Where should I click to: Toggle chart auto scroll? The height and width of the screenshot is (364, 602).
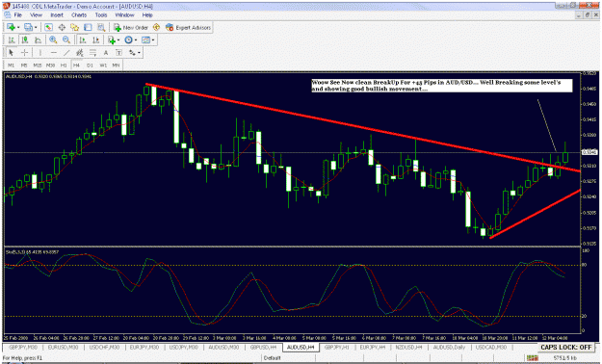pyautogui.click(x=83, y=39)
